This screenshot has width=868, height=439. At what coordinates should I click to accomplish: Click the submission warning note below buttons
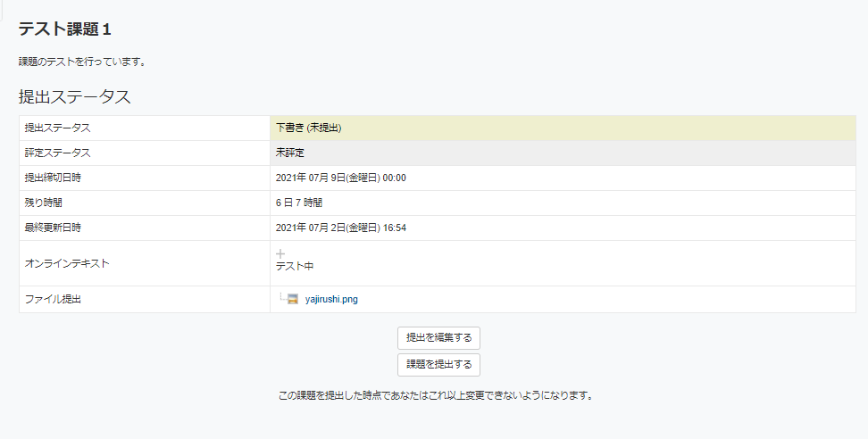pos(437,394)
